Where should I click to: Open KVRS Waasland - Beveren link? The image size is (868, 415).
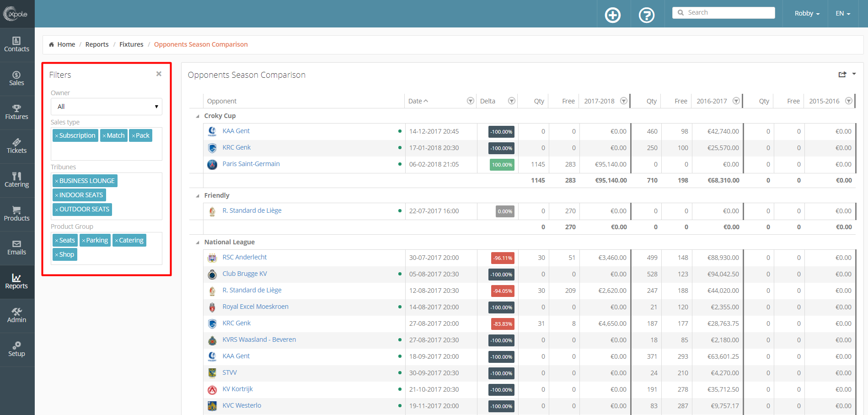(x=259, y=340)
